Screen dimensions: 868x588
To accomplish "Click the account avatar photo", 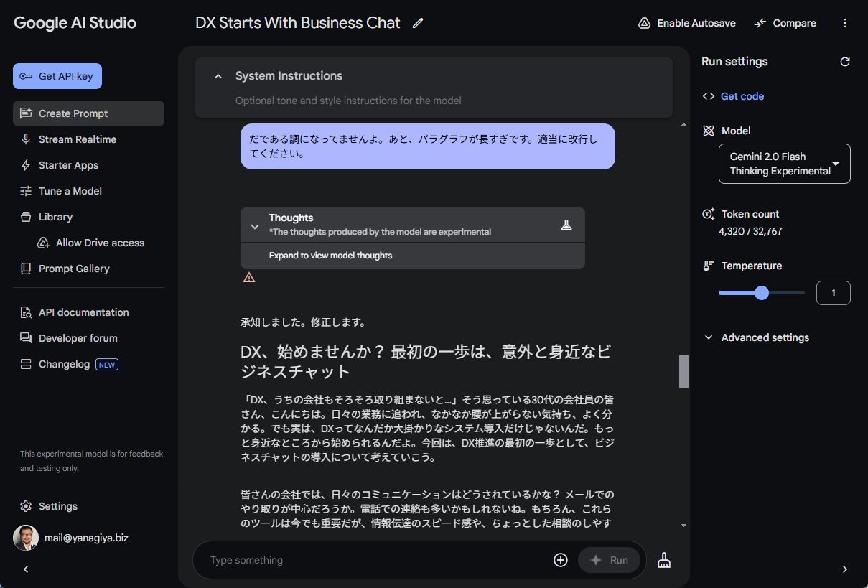I will 26,537.
